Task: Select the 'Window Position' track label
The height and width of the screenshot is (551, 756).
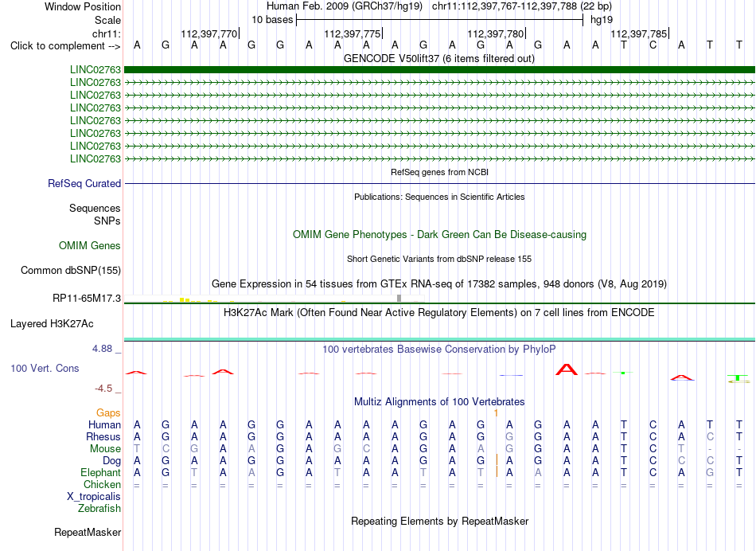Action: [83, 6]
